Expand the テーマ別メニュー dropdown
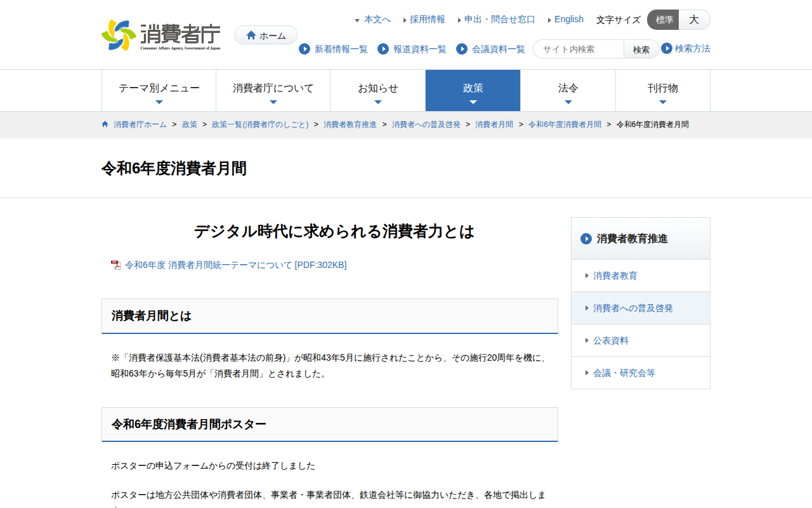812x508 pixels. coord(159,91)
